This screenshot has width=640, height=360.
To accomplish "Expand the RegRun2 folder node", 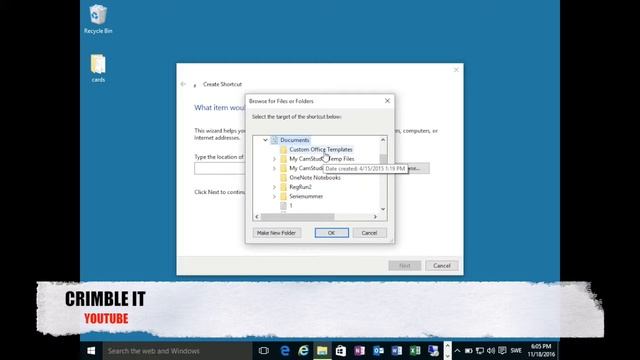I will point(274,187).
